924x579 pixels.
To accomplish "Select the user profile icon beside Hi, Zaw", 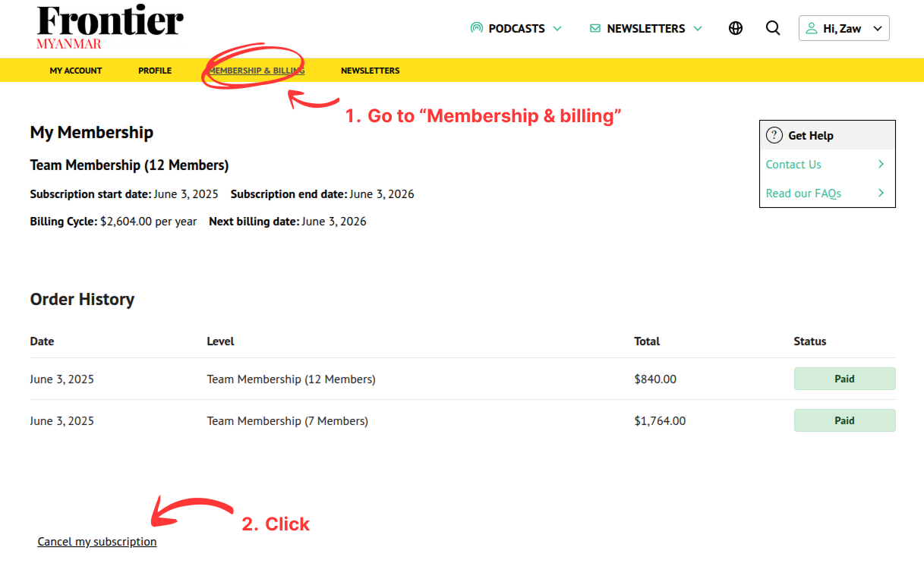I will [812, 27].
